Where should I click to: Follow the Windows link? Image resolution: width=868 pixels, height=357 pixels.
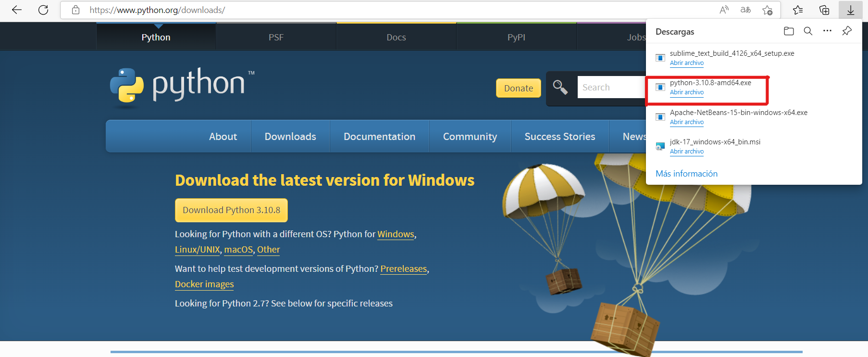pos(396,234)
